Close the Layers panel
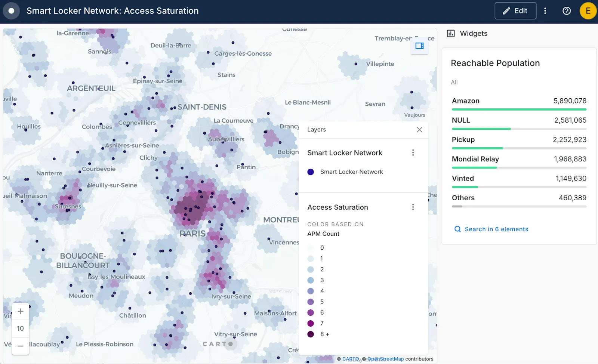The width and height of the screenshot is (598, 364). coord(419,130)
